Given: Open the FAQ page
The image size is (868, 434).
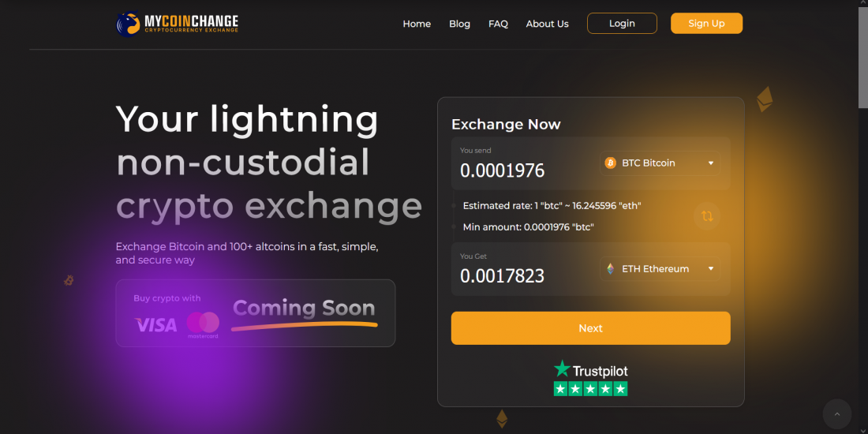Looking at the screenshot, I should point(498,24).
